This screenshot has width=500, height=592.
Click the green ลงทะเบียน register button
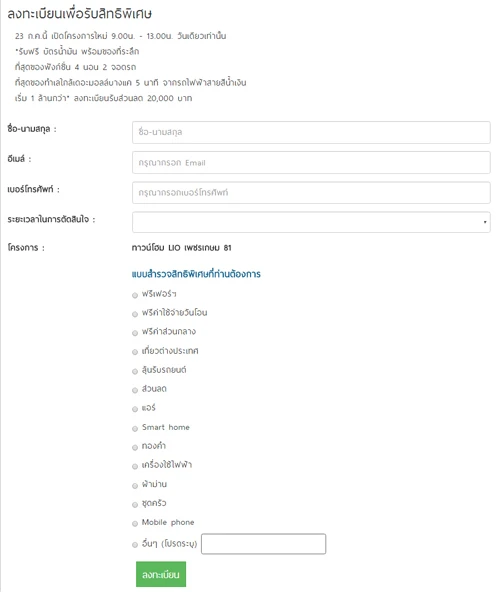click(161, 574)
